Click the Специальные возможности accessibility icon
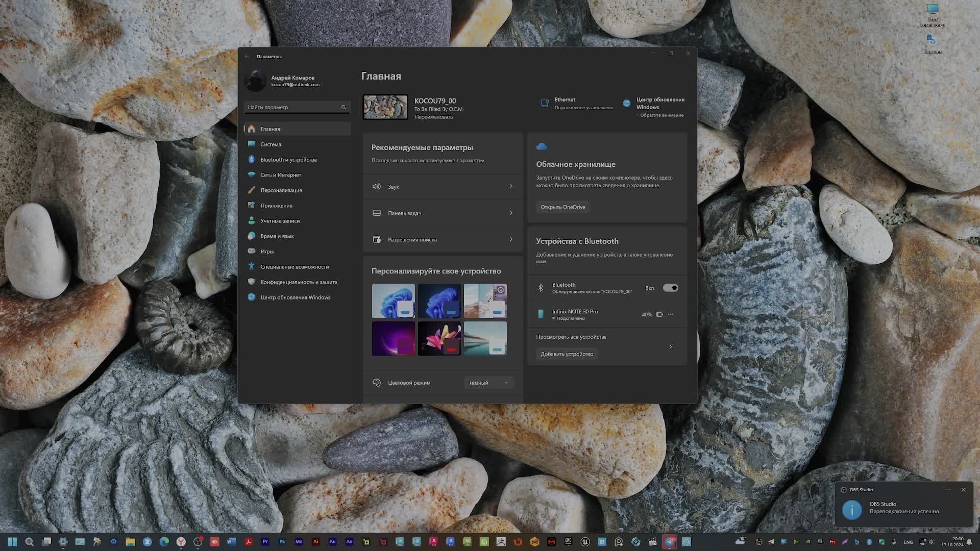The image size is (980, 551). [251, 266]
